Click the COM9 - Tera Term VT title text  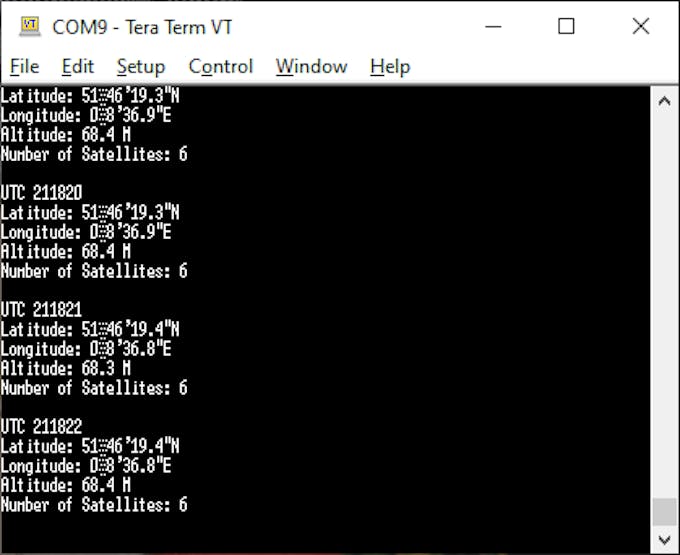pos(142,27)
